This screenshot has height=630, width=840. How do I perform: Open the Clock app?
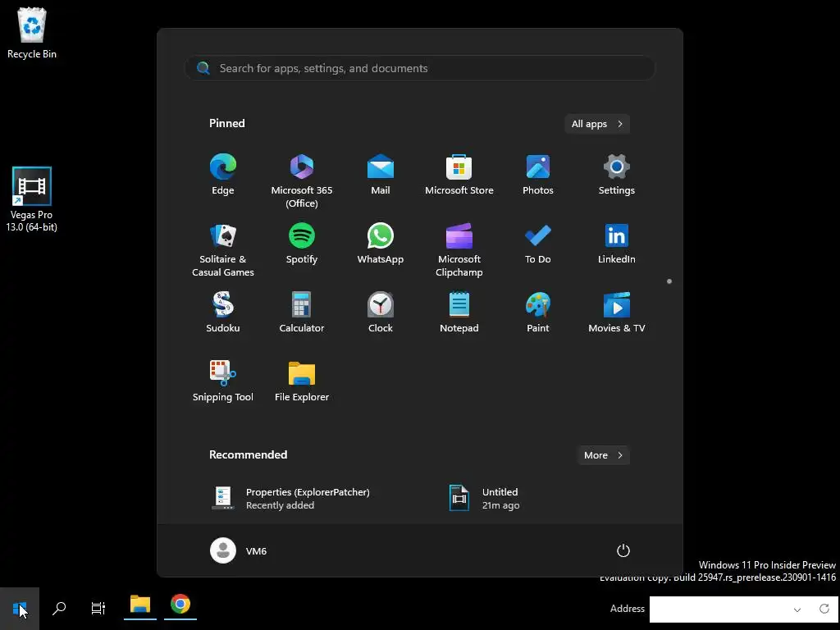tap(381, 313)
